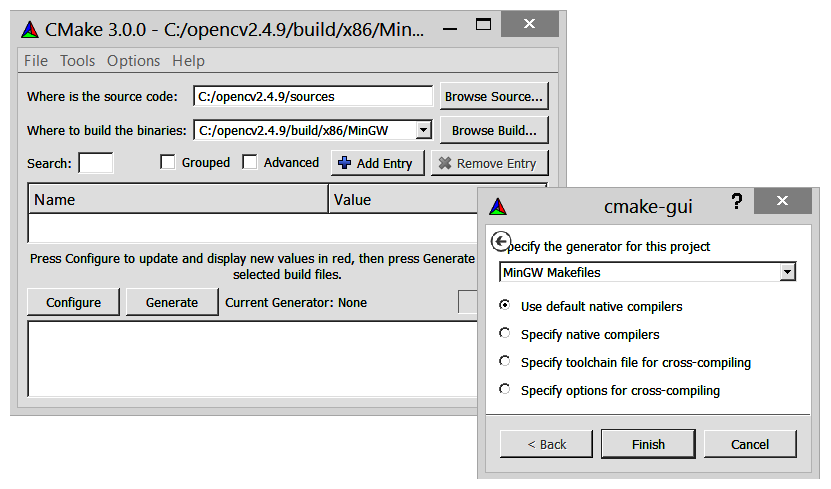Click the Remove Entry button
Viewport: 831px width, 489px height.
point(490,163)
